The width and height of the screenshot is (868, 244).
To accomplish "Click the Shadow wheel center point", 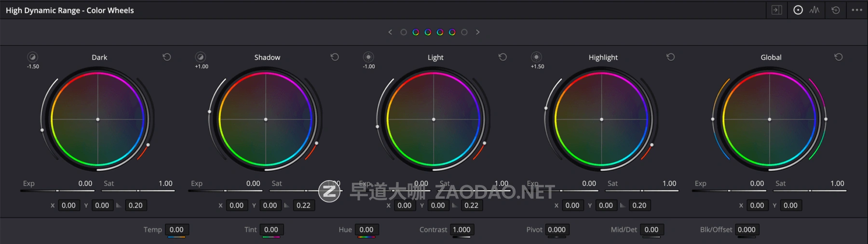I will (x=266, y=119).
